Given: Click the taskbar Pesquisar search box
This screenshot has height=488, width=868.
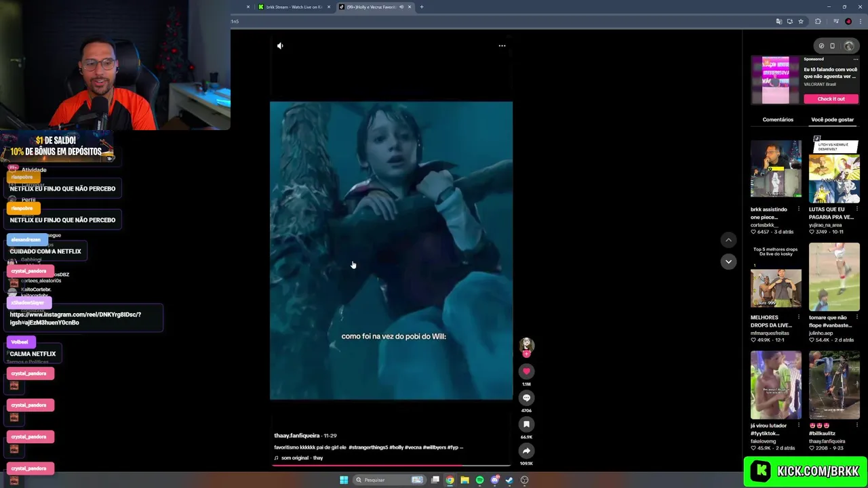Looking at the screenshot, I should tap(391, 480).
